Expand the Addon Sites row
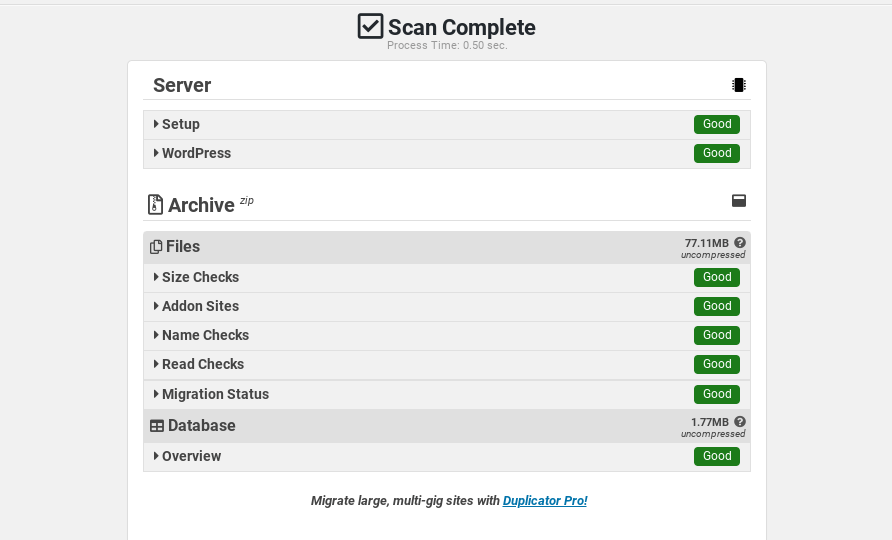 (x=199, y=306)
